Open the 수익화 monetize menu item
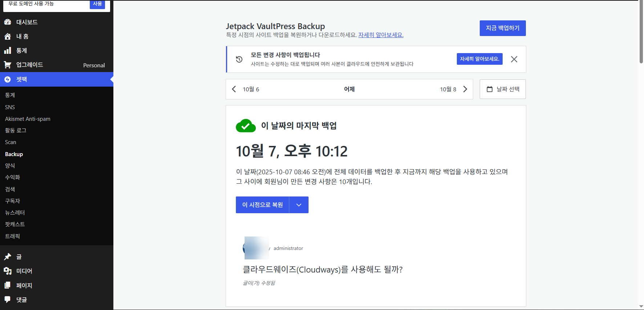 pyautogui.click(x=13, y=178)
